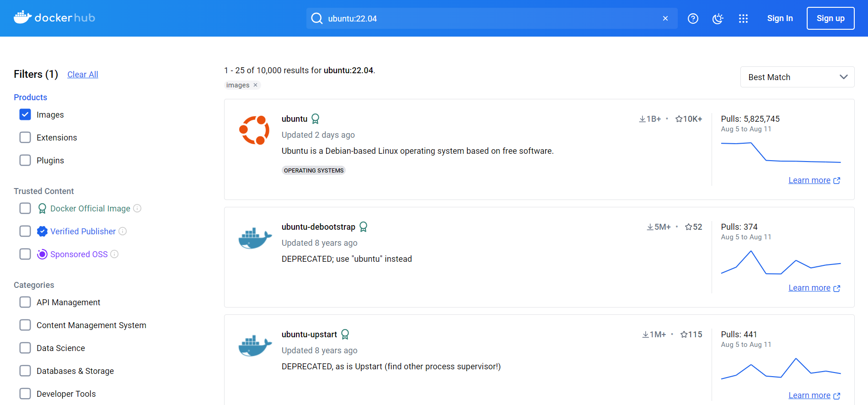Remove the images filter chip
Viewport: 868px width, 405px height.
pos(256,85)
